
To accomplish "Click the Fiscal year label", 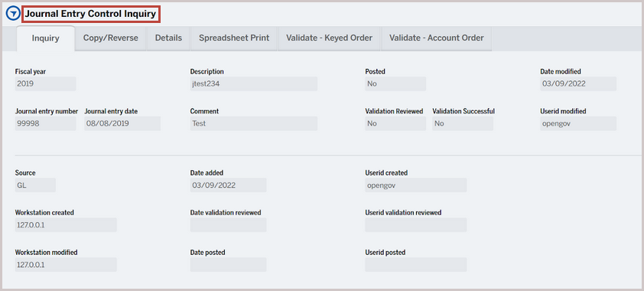I will click(31, 71).
